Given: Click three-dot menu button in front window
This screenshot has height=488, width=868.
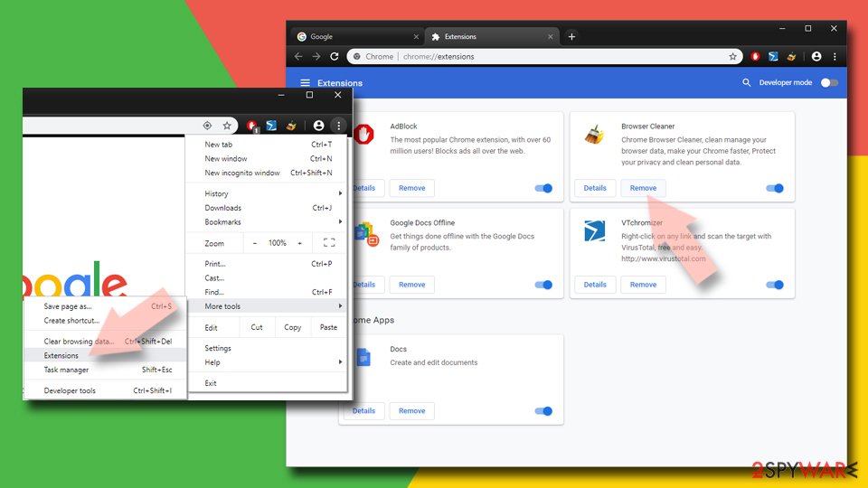Looking at the screenshot, I should (339, 126).
